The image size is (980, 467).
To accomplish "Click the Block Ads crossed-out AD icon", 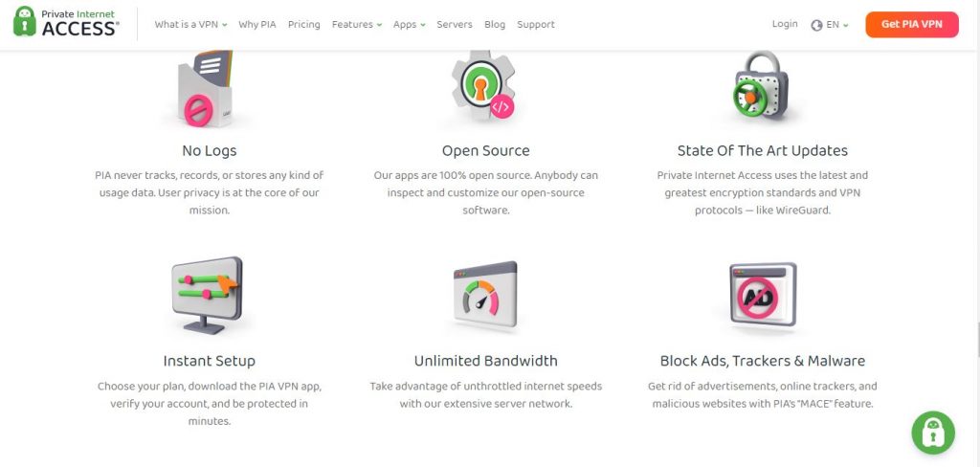I will [762, 295].
